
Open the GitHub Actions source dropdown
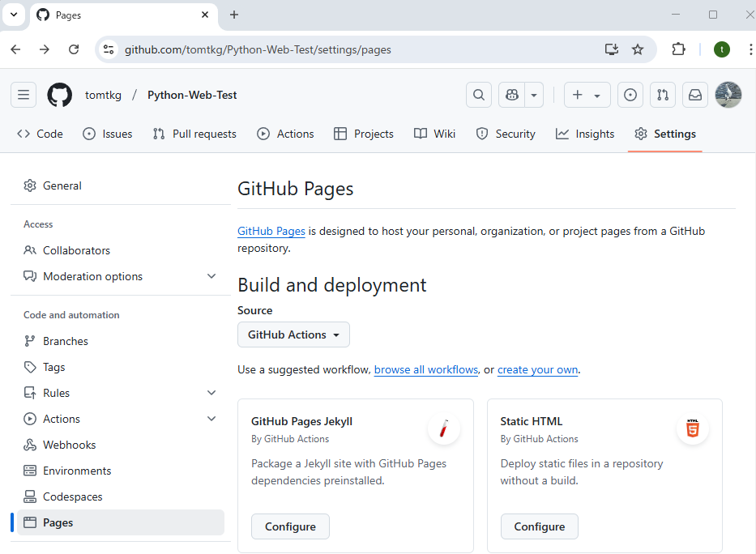point(293,335)
